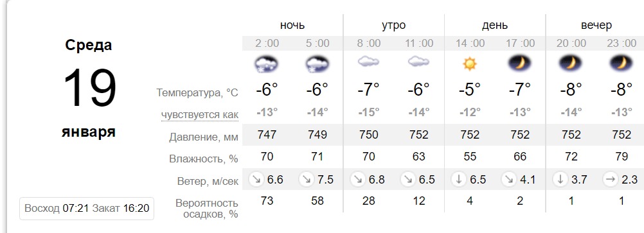Click wind direction arrow next to 7.5
This screenshot has height=233, width=644.
tap(307, 179)
